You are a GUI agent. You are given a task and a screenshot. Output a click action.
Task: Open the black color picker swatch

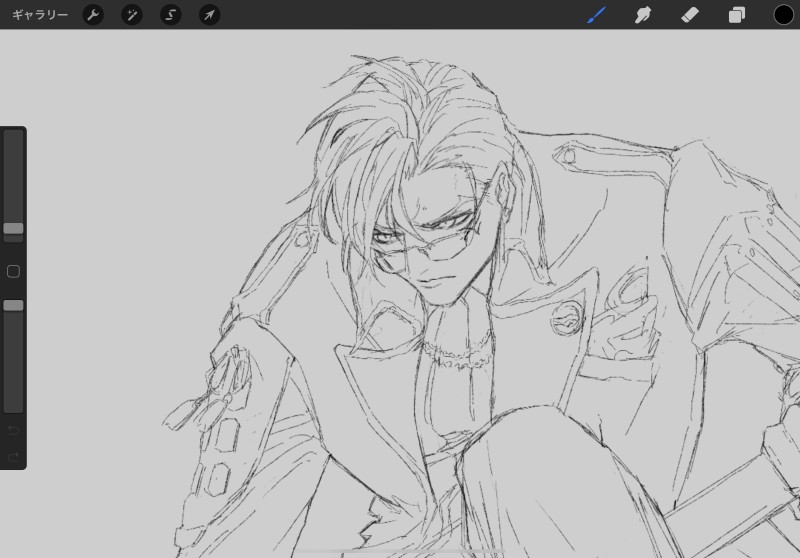click(784, 15)
